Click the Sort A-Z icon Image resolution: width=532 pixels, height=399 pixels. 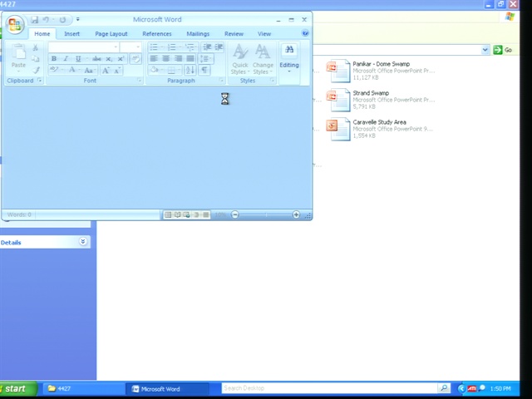pos(190,70)
